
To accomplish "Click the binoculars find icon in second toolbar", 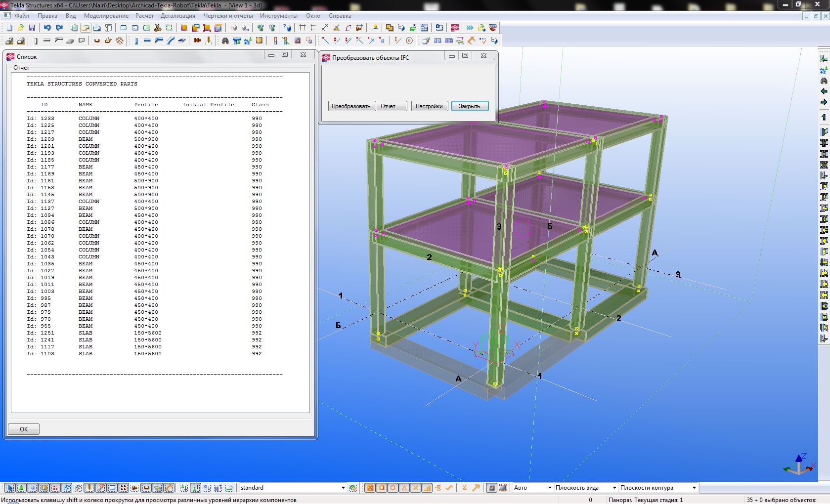I will point(225,41).
